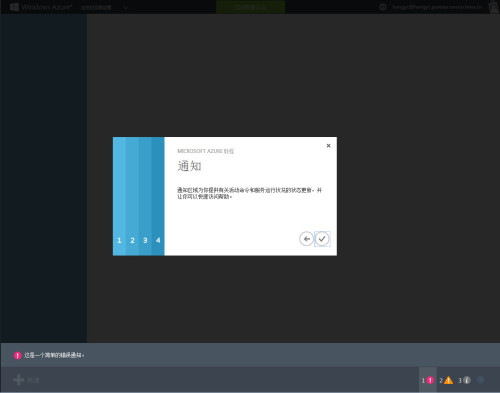Open the gray info notifications indicator

tap(464, 380)
